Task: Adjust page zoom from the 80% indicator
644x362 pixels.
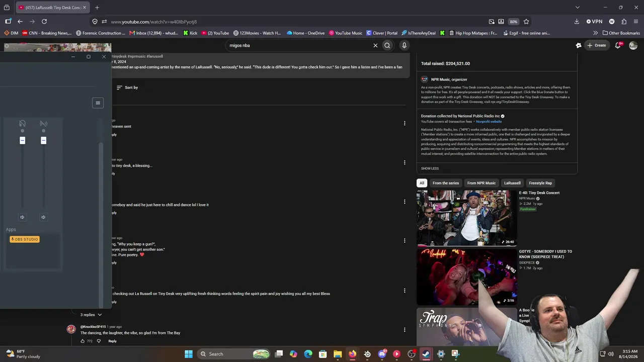Action: point(513,22)
